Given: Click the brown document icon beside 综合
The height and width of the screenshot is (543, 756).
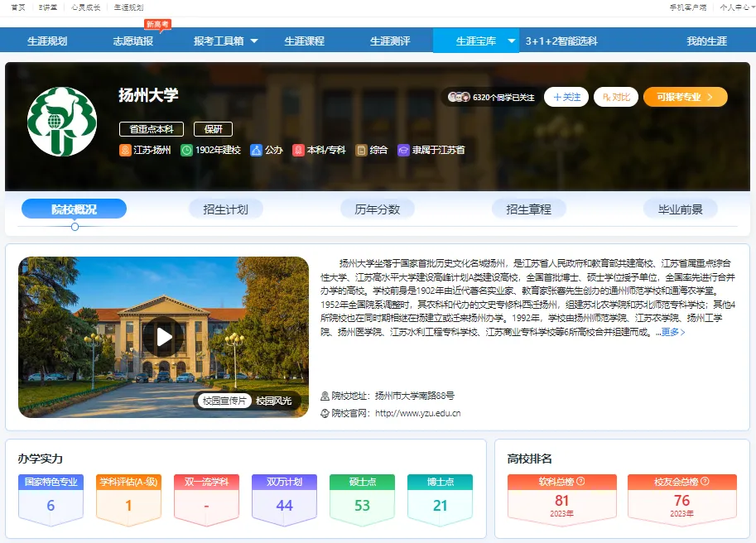Looking at the screenshot, I should pyautogui.click(x=361, y=151).
